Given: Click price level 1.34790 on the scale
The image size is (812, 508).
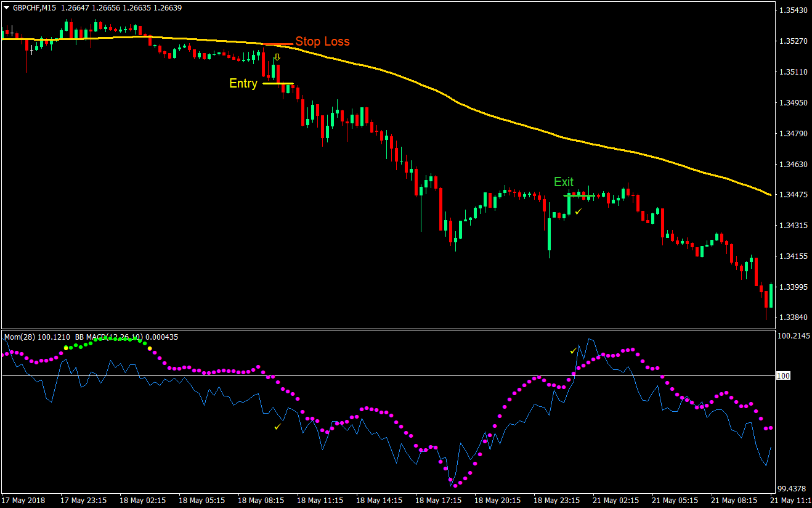Looking at the screenshot, I should (x=792, y=134).
